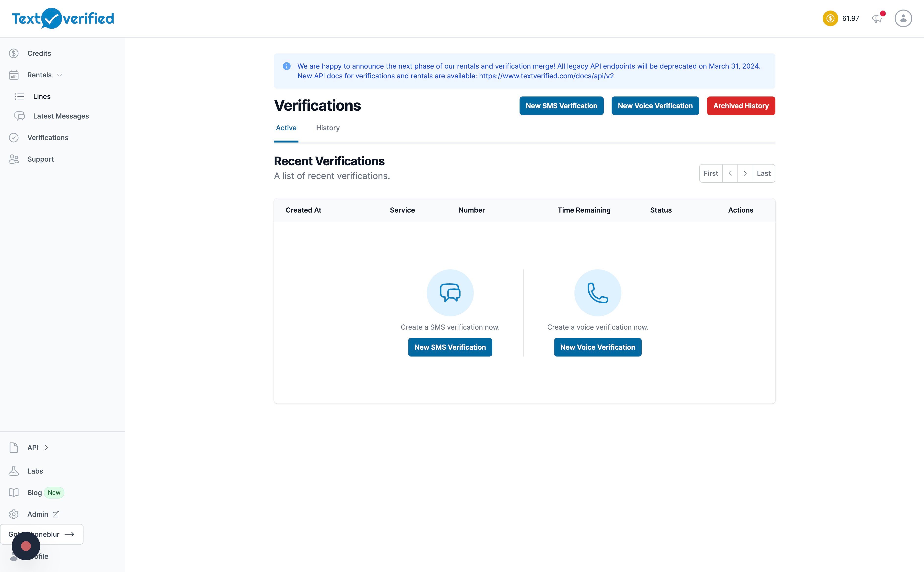This screenshot has height=572, width=924.
Task: Click the 'Create a voice verification now.' text
Action: point(598,327)
